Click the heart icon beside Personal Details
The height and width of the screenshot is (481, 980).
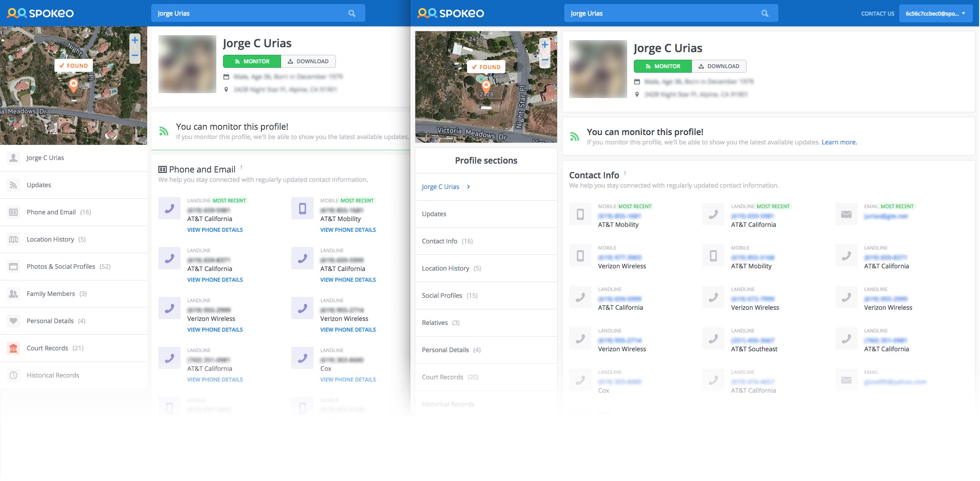13,321
